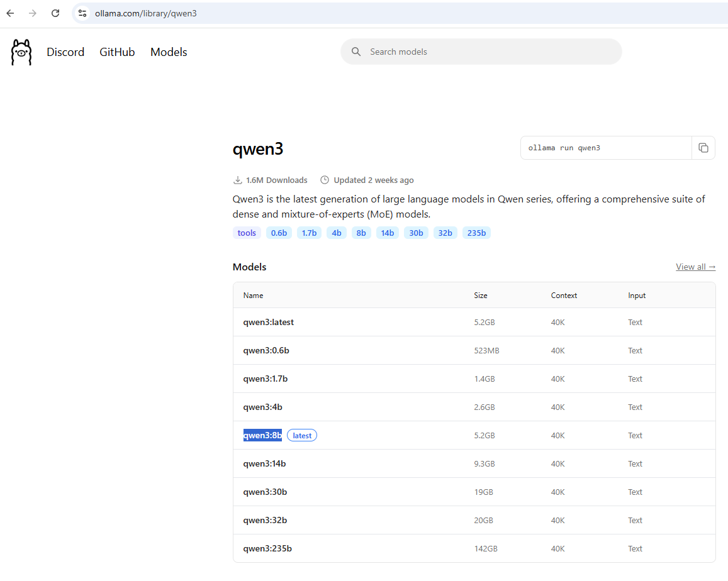Image resolution: width=728 pixels, height=581 pixels.
Task: Click the ollama run qwen3 command text
Action: click(x=564, y=148)
